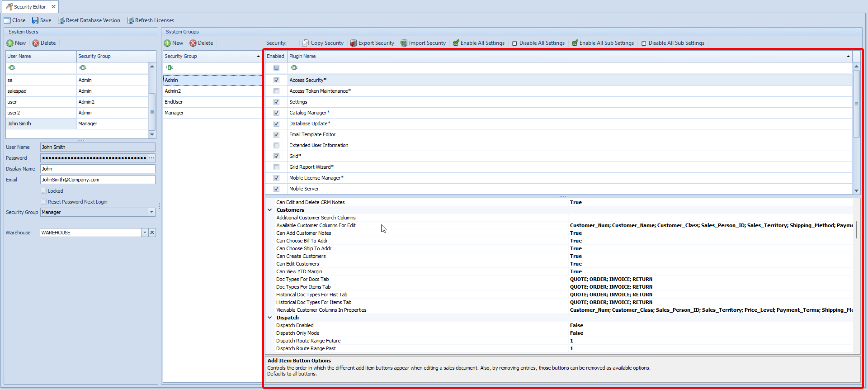This screenshot has width=868, height=390.
Task: Disable the Catalog Manager plugin
Action: [x=277, y=113]
